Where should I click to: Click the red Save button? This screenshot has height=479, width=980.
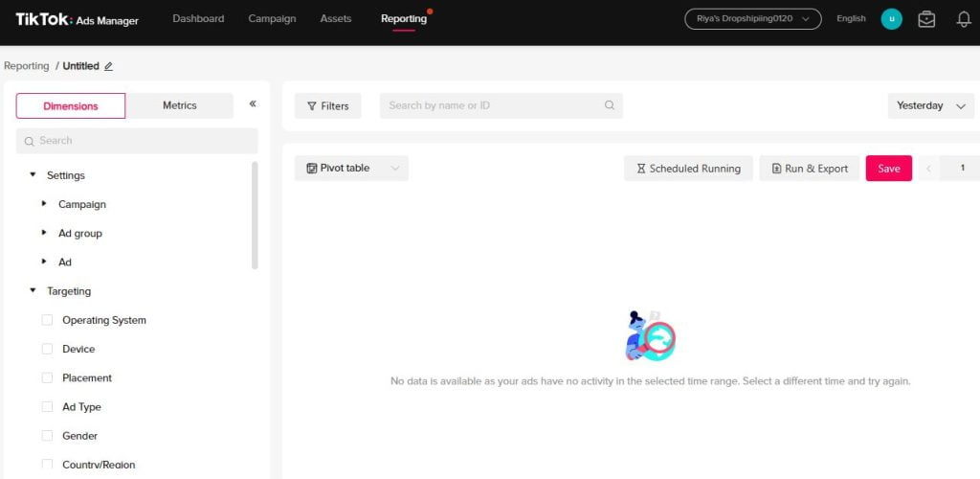click(888, 169)
